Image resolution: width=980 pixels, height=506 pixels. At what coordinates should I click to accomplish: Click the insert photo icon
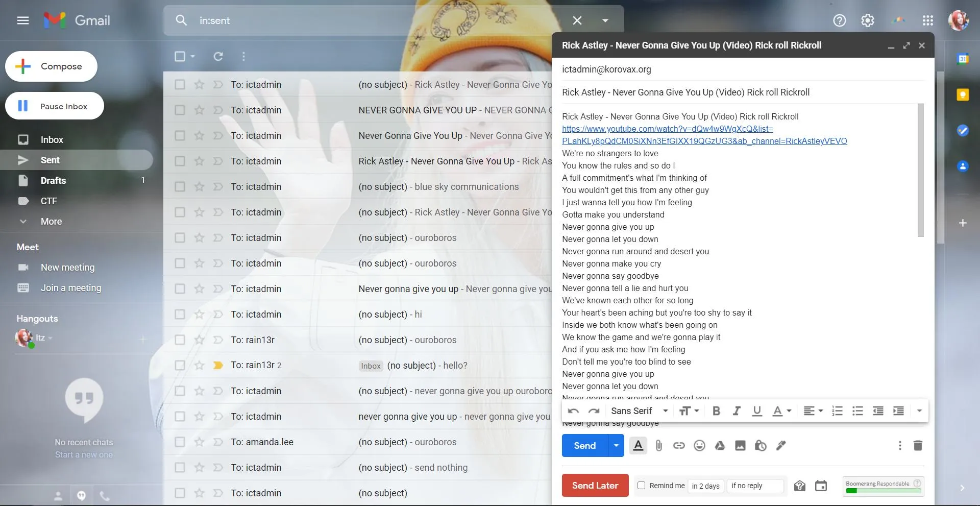(x=740, y=446)
